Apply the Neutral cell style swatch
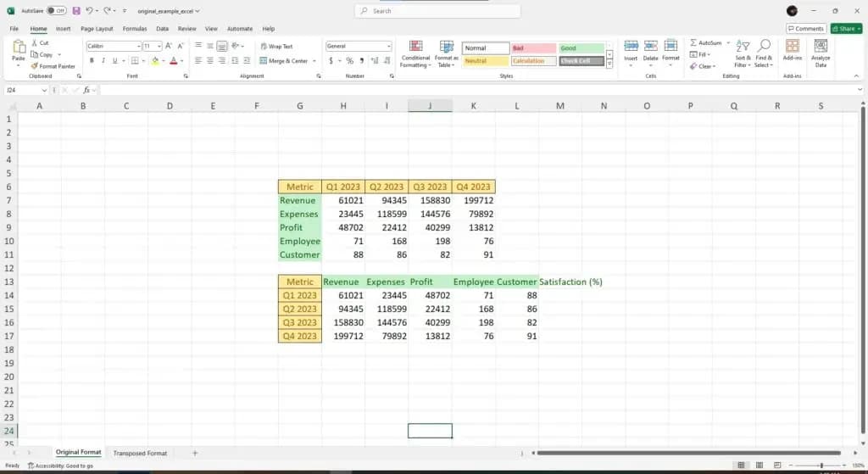 (x=486, y=61)
